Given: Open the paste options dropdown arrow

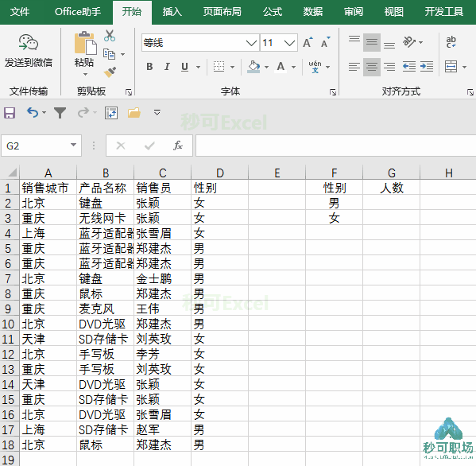Looking at the screenshot, I should tap(85, 74).
